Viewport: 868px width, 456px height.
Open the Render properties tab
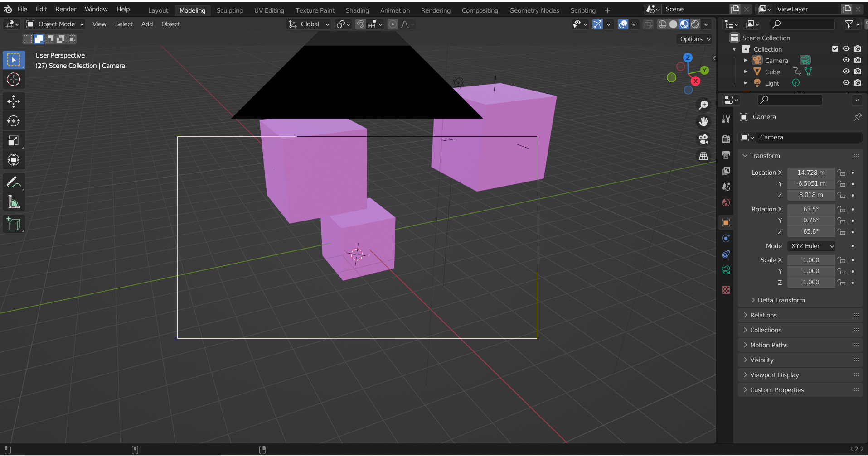coord(726,139)
